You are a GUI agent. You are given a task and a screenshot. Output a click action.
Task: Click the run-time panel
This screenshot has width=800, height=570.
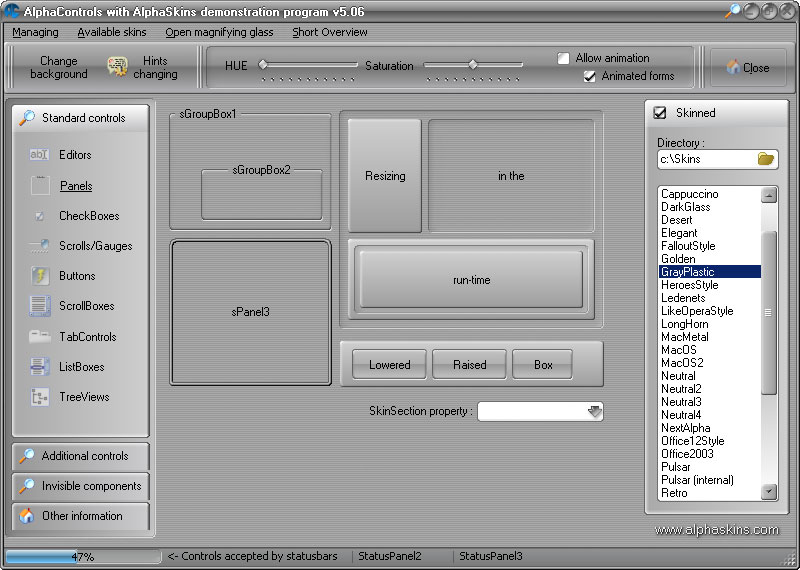coord(471,280)
